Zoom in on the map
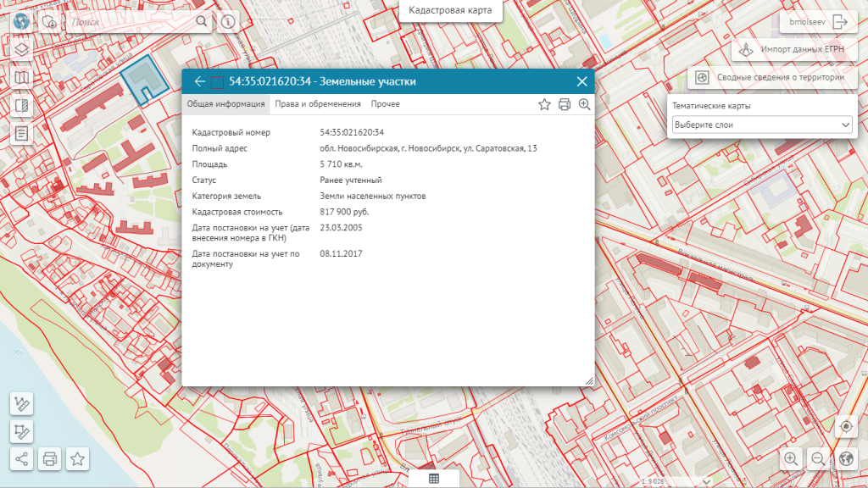The image size is (868, 488). click(791, 459)
